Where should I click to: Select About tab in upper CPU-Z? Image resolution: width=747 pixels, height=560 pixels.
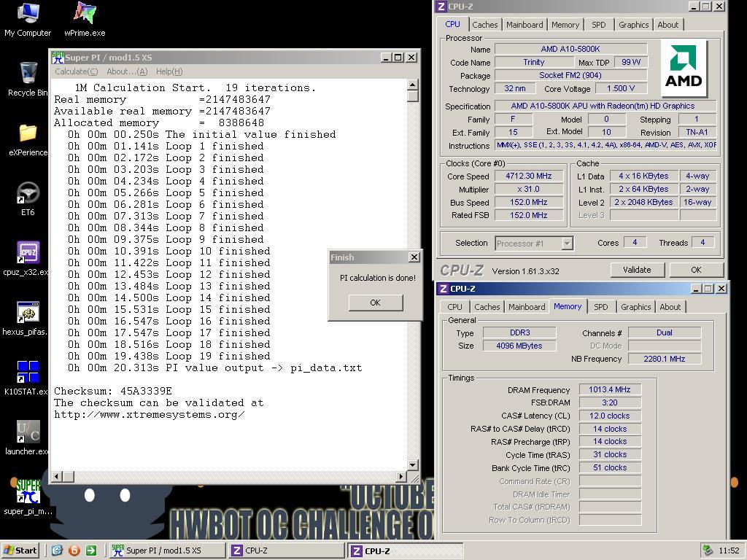pyautogui.click(x=668, y=25)
